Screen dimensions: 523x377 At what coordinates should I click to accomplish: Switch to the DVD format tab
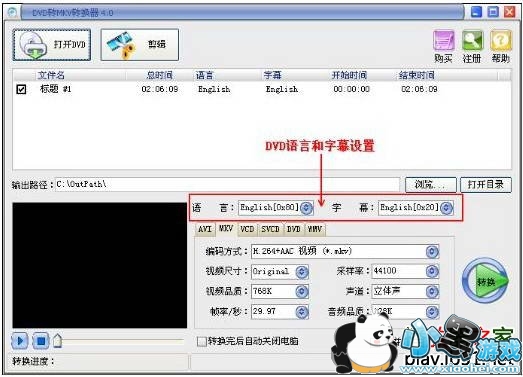[294, 230]
